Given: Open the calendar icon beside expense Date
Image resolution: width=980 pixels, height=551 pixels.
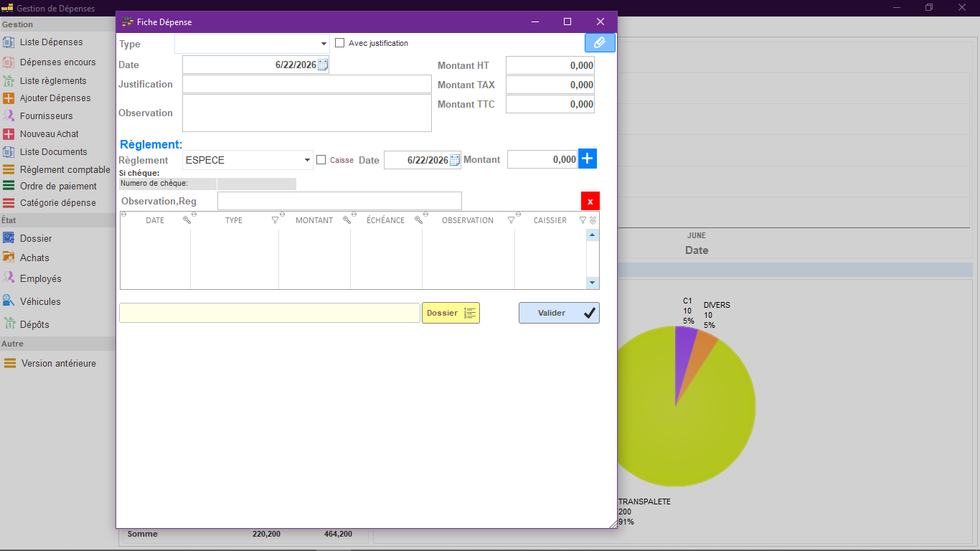Looking at the screenshot, I should tap(323, 65).
